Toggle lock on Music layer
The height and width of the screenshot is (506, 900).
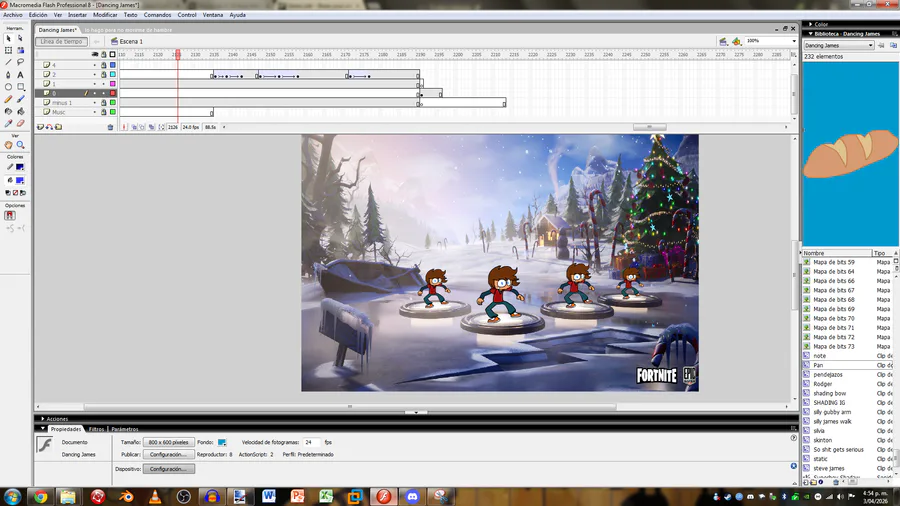coord(104,112)
